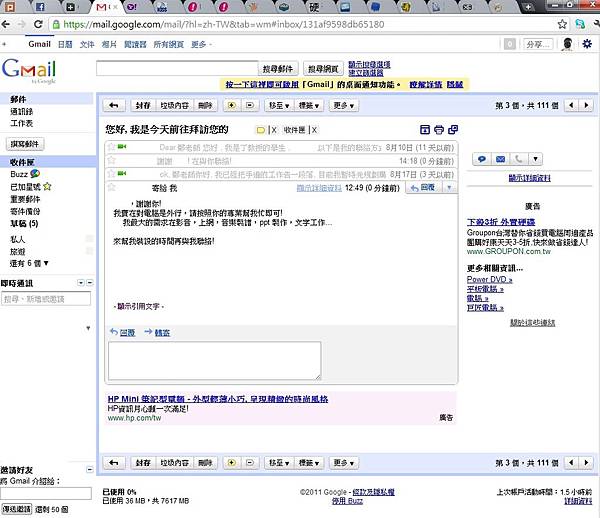Open the 移至 move-to dropdown in top toolbar
This screenshot has height=518, width=600.
coord(279,105)
